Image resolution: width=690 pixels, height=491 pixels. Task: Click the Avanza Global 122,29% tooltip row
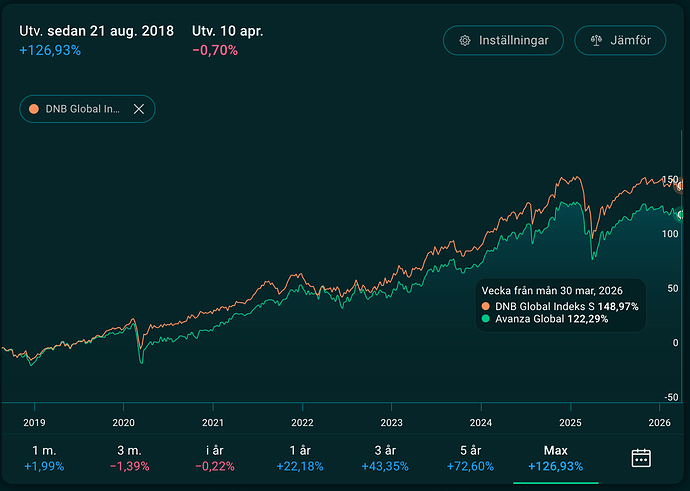[x=545, y=319]
